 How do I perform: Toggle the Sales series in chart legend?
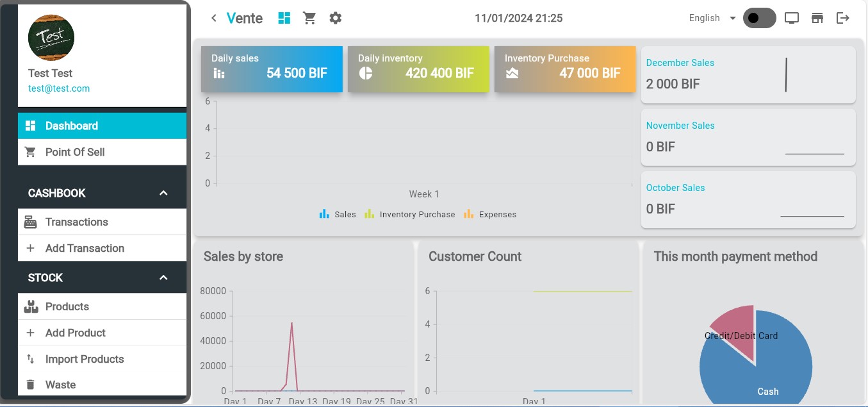tap(338, 214)
